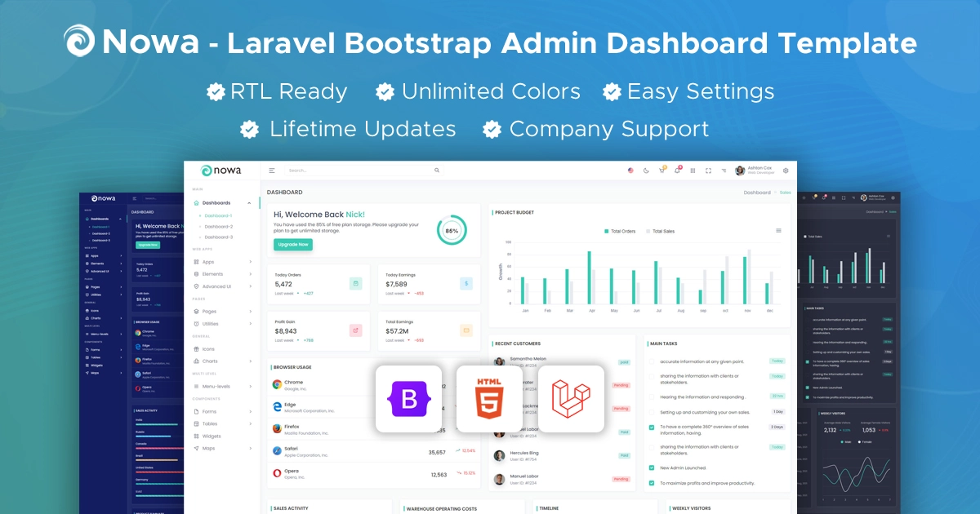Uncheck 'To maximize profits and improve productivity'
The width and height of the screenshot is (980, 514).
tap(652, 483)
